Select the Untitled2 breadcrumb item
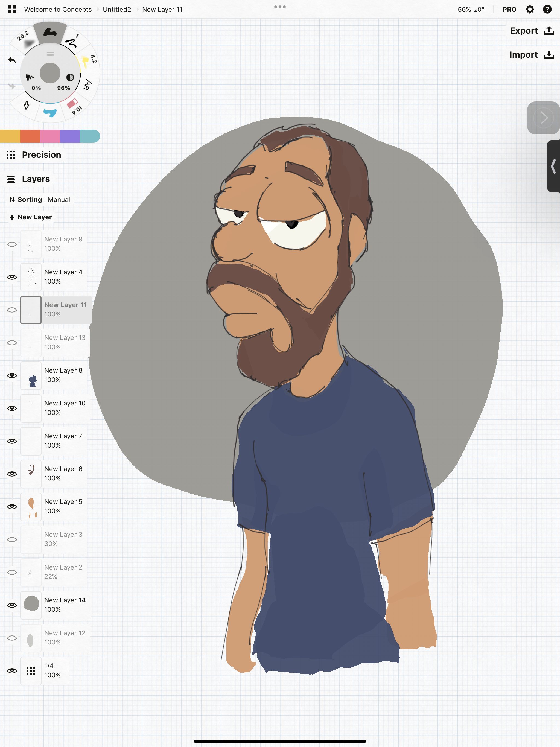The width and height of the screenshot is (560, 747). (x=117, y=10)
